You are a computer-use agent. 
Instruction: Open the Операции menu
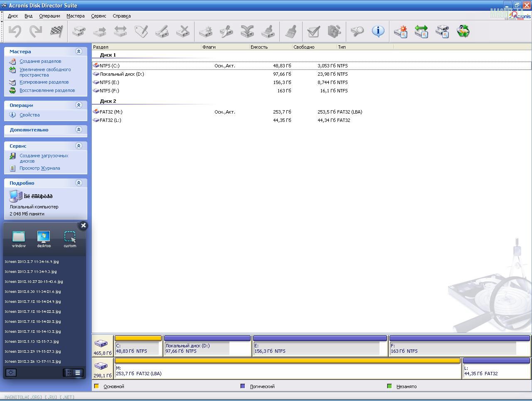(x=49, y=16)
